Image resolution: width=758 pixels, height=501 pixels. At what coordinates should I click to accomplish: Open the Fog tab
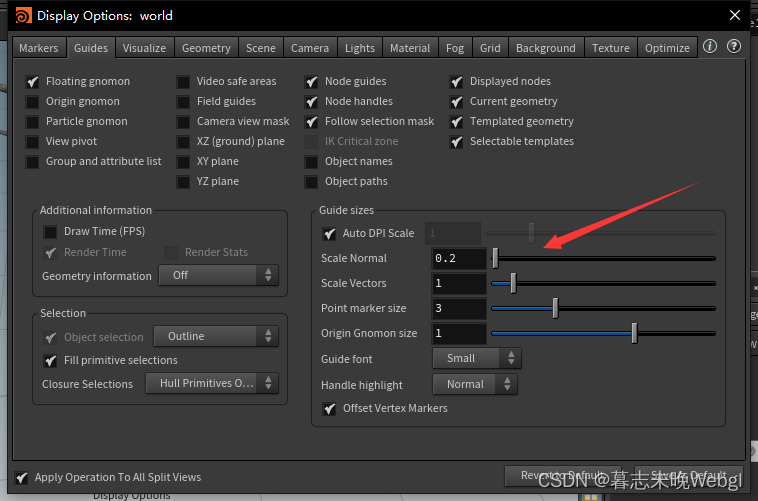(455, 48)
